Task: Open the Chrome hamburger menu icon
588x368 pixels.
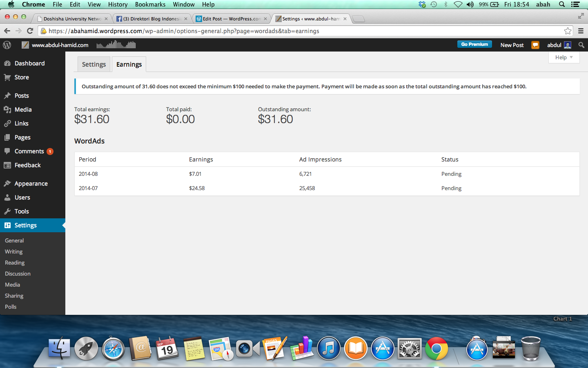Action: point(581,31)
